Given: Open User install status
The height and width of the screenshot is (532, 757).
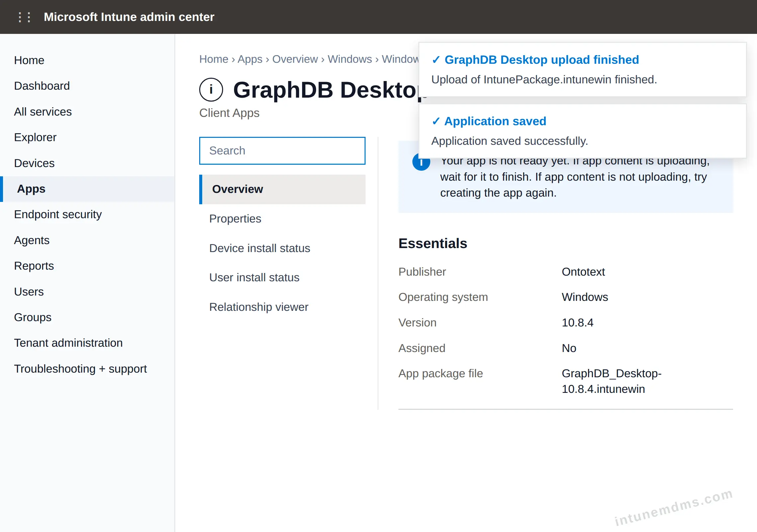Looking at the screenshot, I should click(x=254, y=277).
